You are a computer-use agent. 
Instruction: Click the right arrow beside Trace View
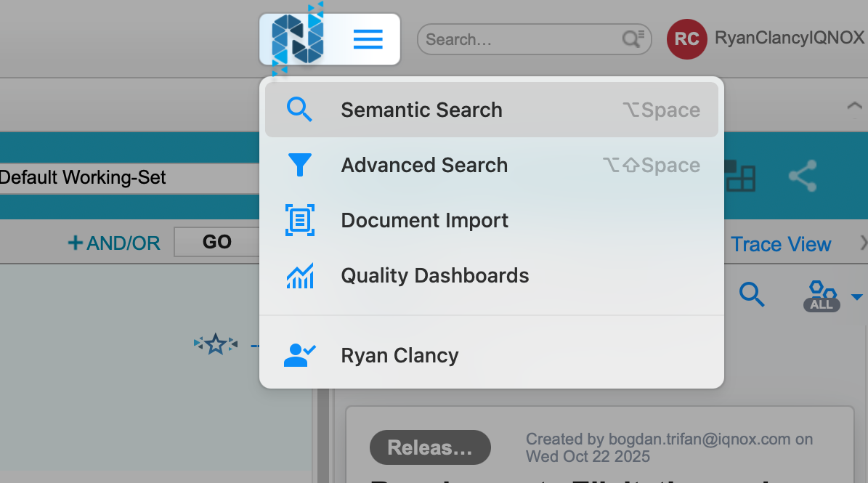coord(862,243)
